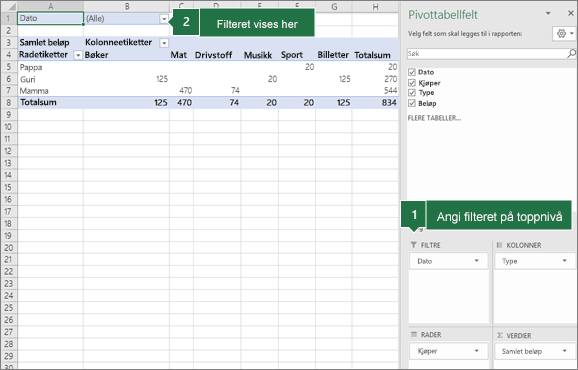Open the Dato filter dropdown in cell B1

[x=164, y=19]
